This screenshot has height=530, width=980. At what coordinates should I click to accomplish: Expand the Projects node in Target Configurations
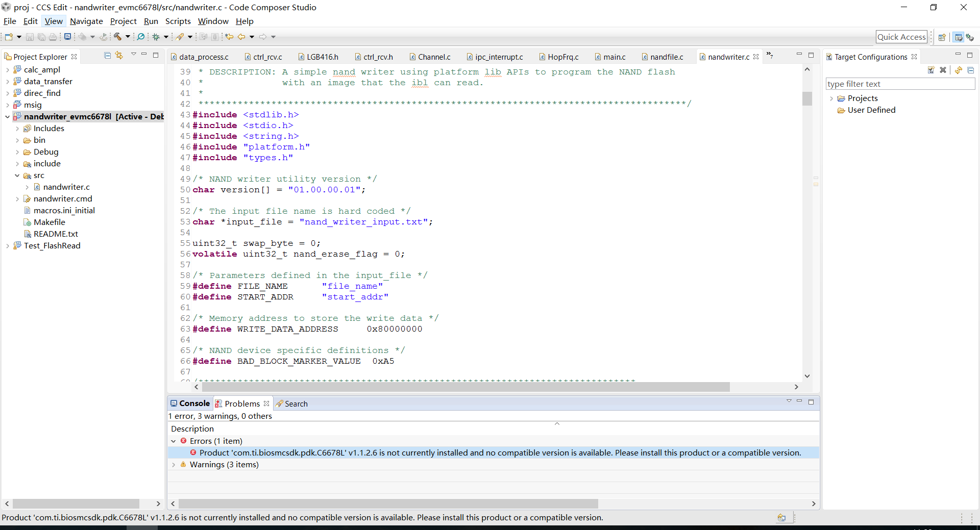(x=831, y=98)
